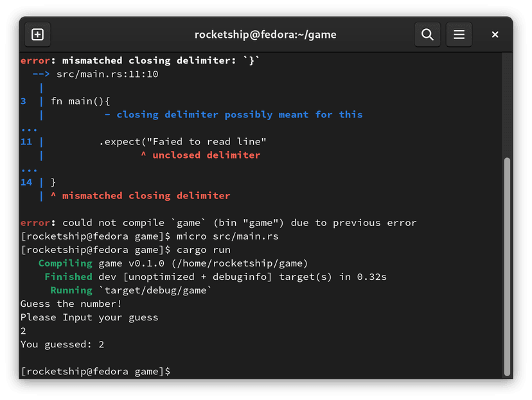Click the vertical scrollbar thumb
This screenshot has width=532, height=400.
[x=507, y=266]
